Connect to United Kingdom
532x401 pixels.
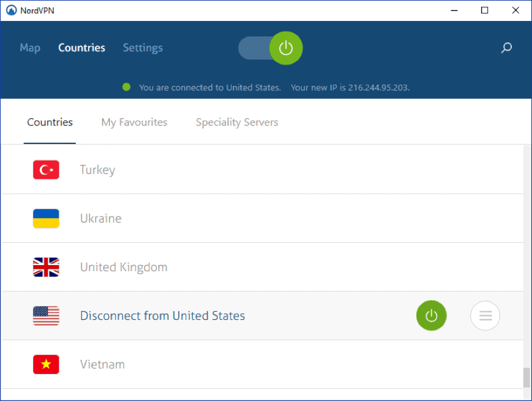[x=262, y=267]
